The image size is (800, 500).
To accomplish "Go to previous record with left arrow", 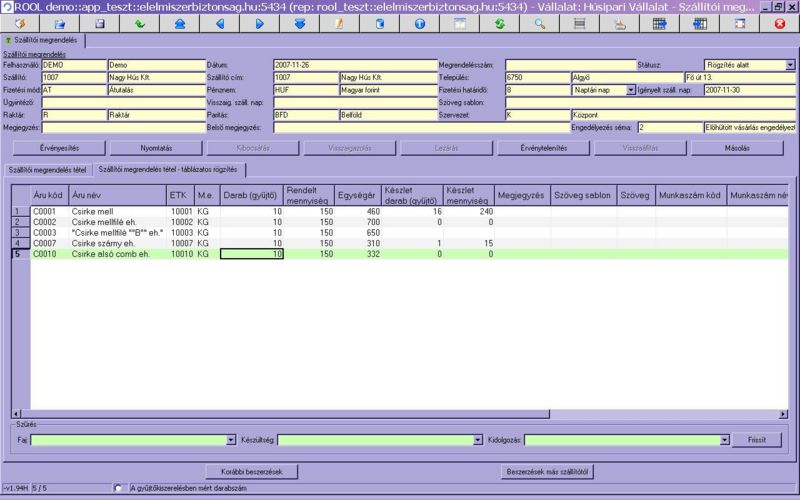I will 219,22.
